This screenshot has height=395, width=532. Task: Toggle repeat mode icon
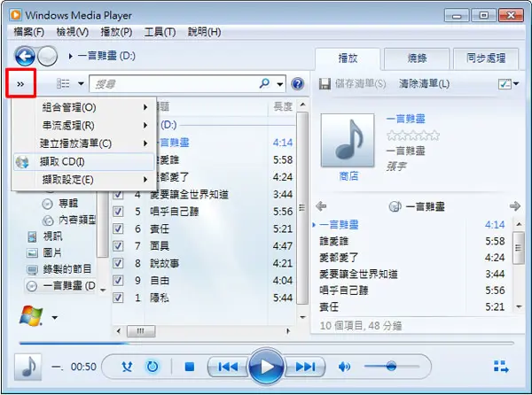coord(153,367)
